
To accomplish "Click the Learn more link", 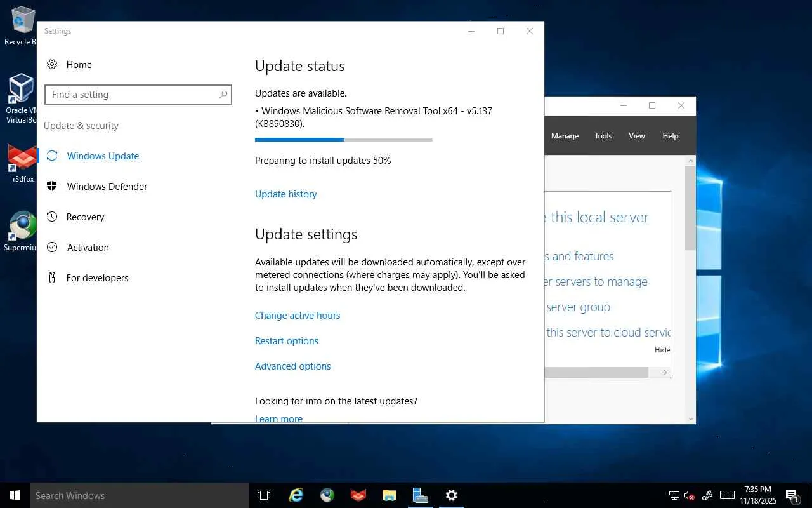I will pyautogui.click(x=278, y=418).
